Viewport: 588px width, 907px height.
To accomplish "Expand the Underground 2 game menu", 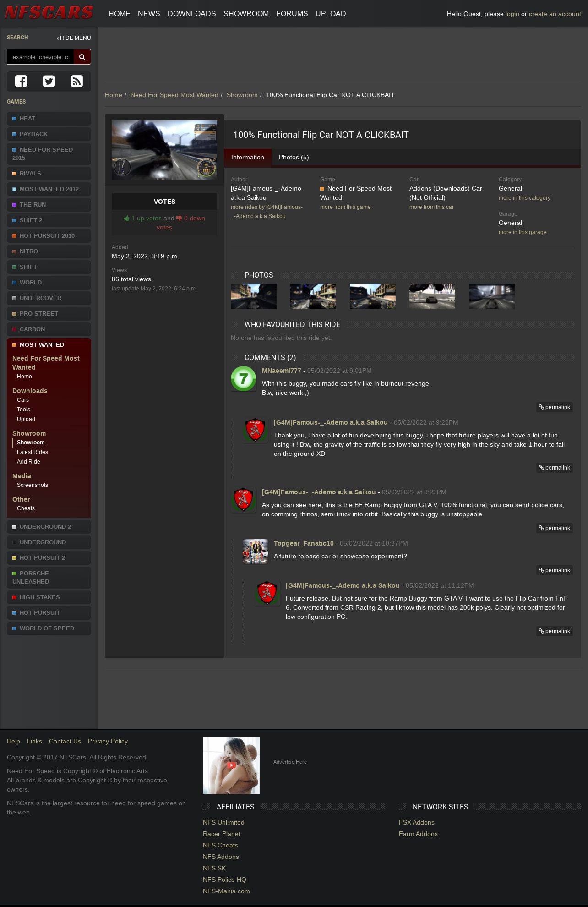I will tap(49, 527).
